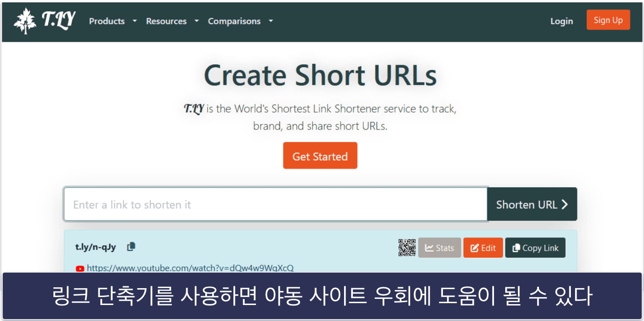Click the Login link
The height and width of the screenshot is (321, 644).
coord(562,21)
